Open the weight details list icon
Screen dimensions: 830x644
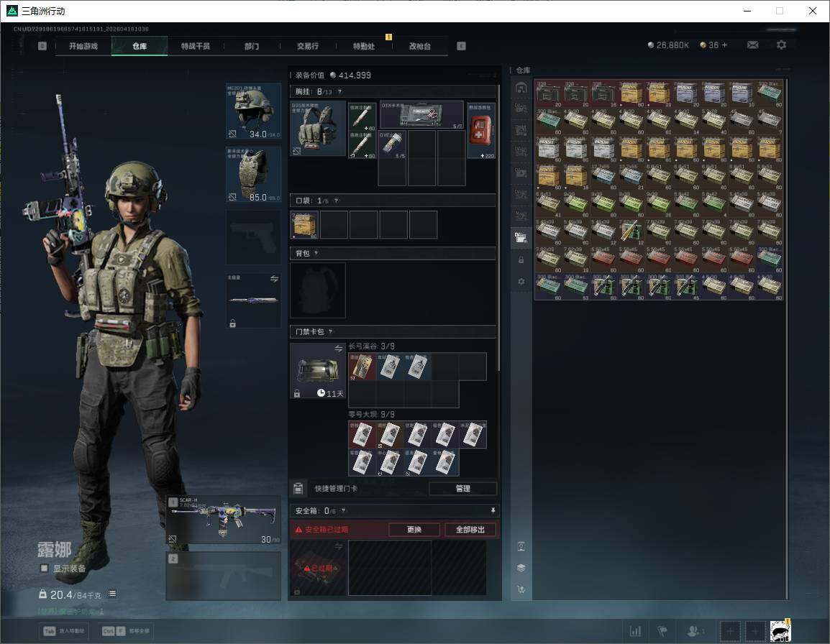pyautogui.click(x=112, y=594)
